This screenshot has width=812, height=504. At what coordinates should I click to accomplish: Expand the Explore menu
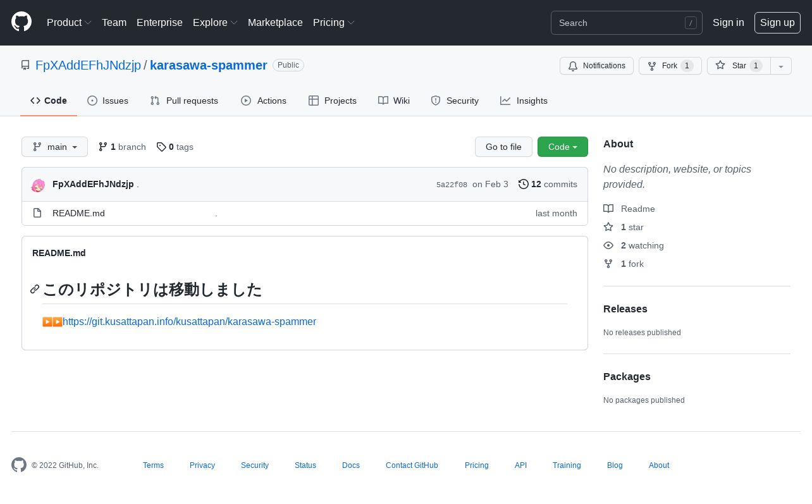215,23
